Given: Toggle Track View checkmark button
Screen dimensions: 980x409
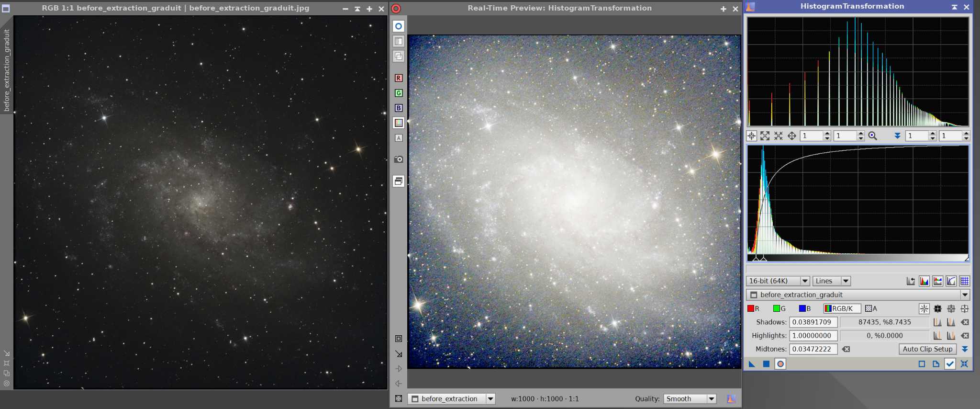Looking at the screenshot, I should (950, 364).
